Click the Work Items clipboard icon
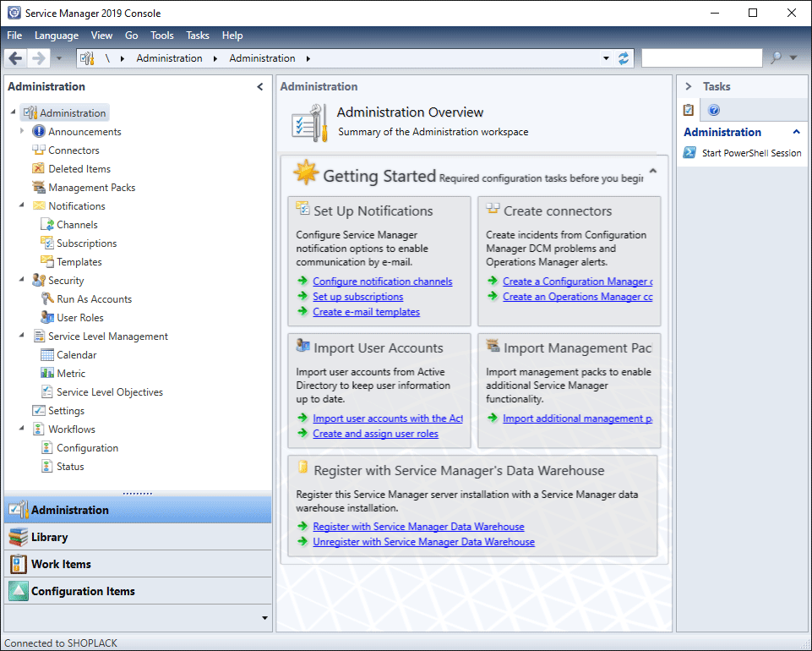This screenshot has width=812, height=651. [x=18, y=564]
